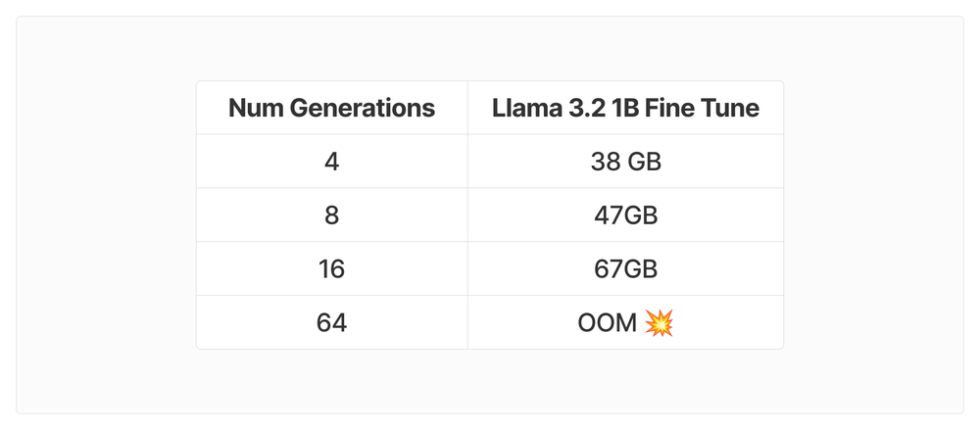The width and height of the screenshot is (980, 430).
Task: Select the cell showing 4 generations
Action: pos(331,162)
